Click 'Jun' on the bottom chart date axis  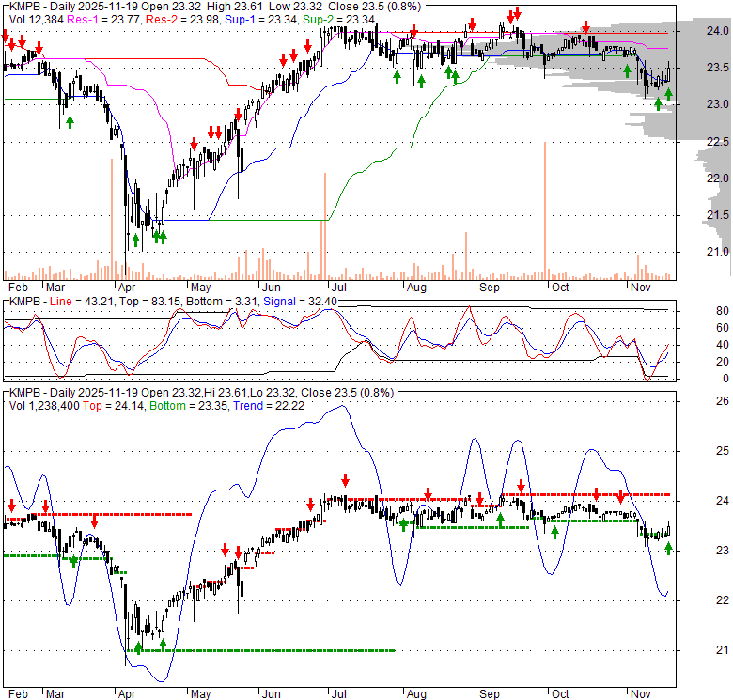[271, 694]
